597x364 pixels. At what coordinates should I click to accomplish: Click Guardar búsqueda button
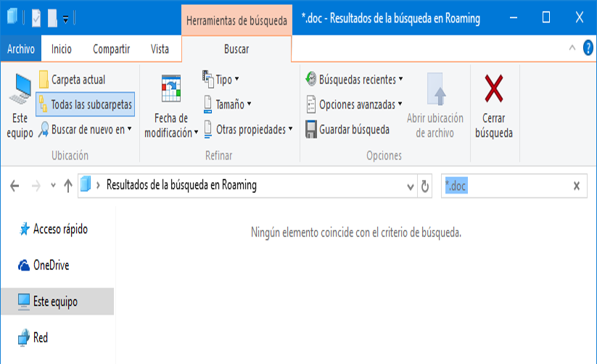coord(347,130)
